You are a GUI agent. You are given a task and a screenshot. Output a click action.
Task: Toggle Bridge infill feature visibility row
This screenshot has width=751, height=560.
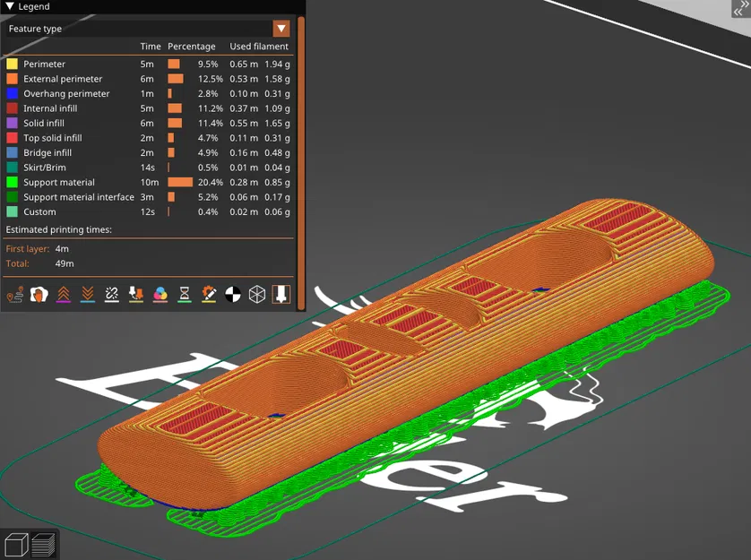tap(148, 153)
